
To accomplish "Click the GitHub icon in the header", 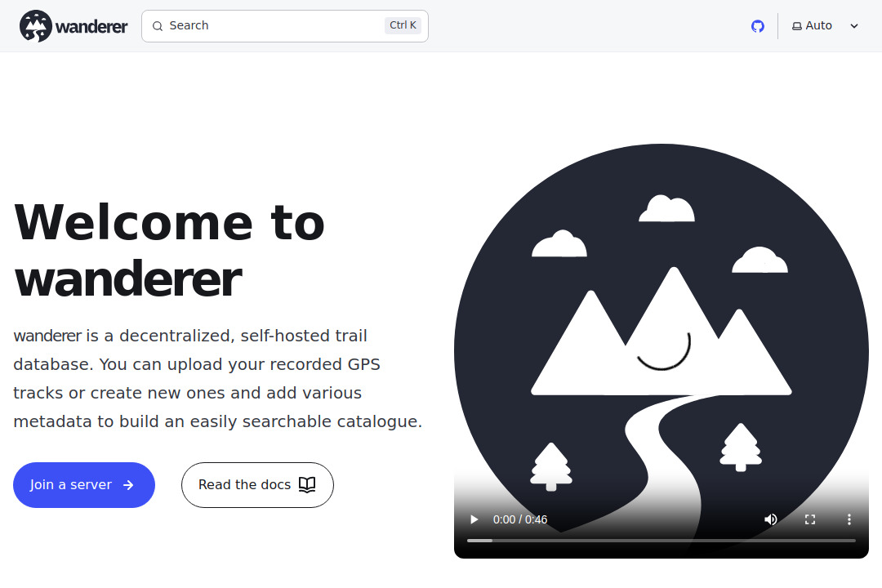I will click(x=757, y=25).
